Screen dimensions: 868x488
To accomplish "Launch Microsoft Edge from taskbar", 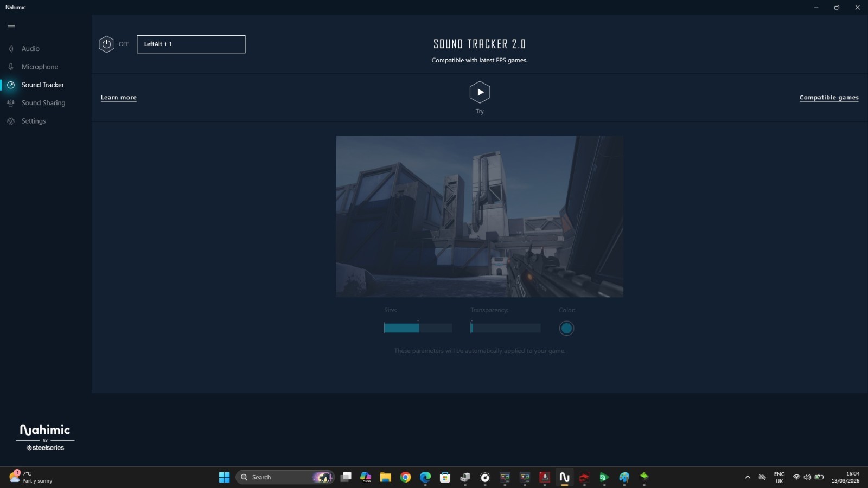I will coord(425,477).
